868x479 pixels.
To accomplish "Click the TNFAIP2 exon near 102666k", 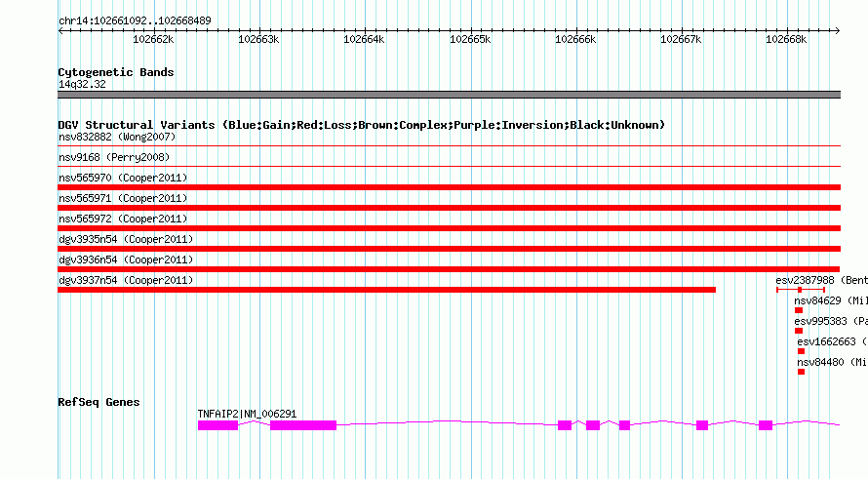I will (565, 425).
